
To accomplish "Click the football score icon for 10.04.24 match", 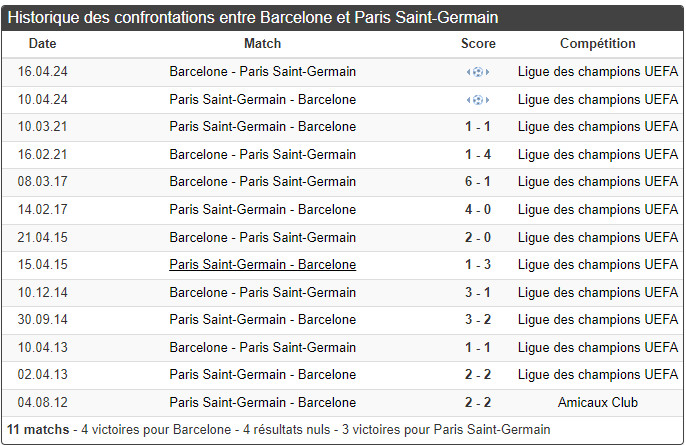I will [x=478, y=100].
